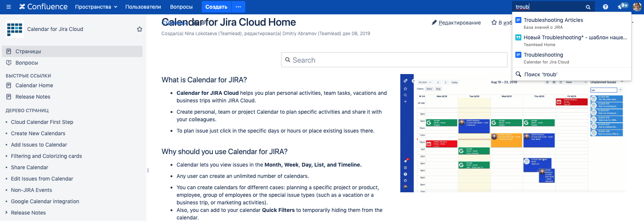This screenshot has width=644, height=221.
Task: Open Release Notes under БЫСТРЫЕ ССЫЛКИ
Action: click(x=33, y=97)
